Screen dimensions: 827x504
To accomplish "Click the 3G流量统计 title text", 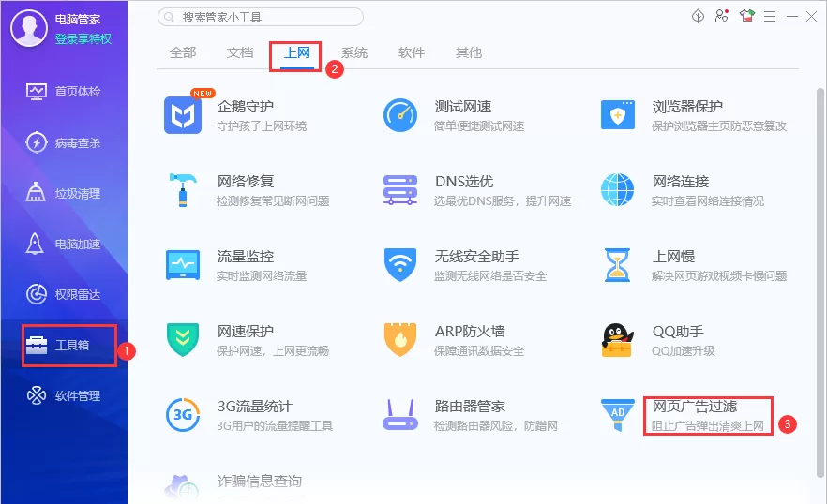I will pyautogui.click(x=255, y=407).
